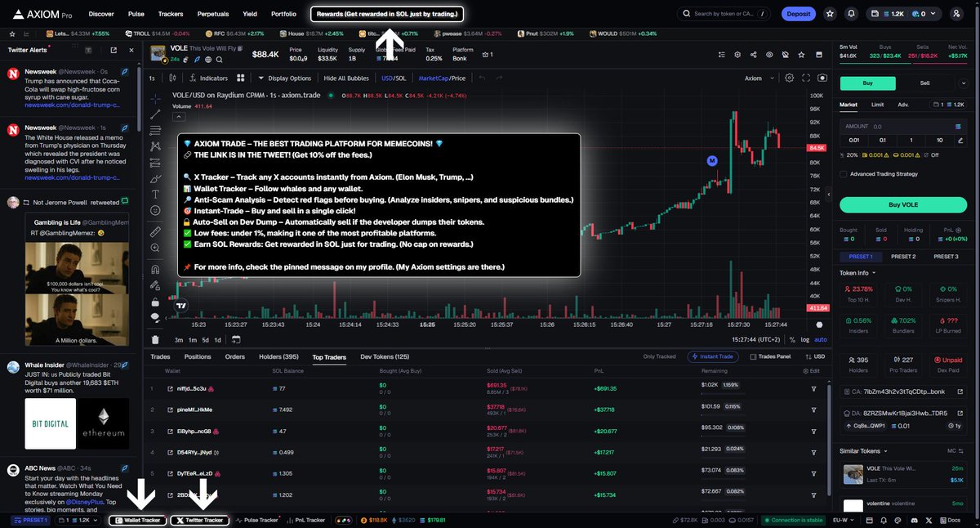Open the Pulse menu

click(136, 14)
